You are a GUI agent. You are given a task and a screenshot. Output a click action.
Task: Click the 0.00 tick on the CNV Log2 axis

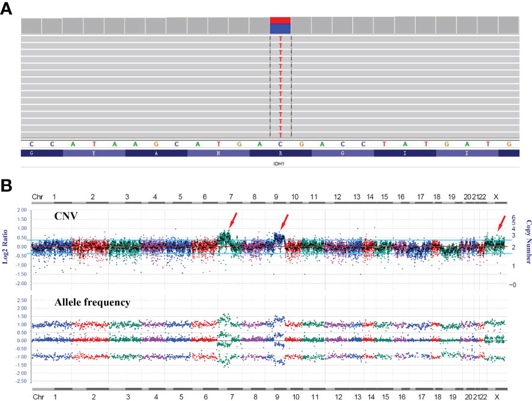[x=22, y=247]
